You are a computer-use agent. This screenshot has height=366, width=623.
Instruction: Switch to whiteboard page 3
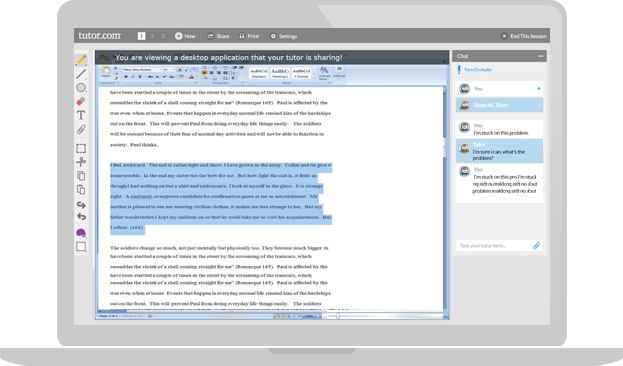click(x=163, y=36)
